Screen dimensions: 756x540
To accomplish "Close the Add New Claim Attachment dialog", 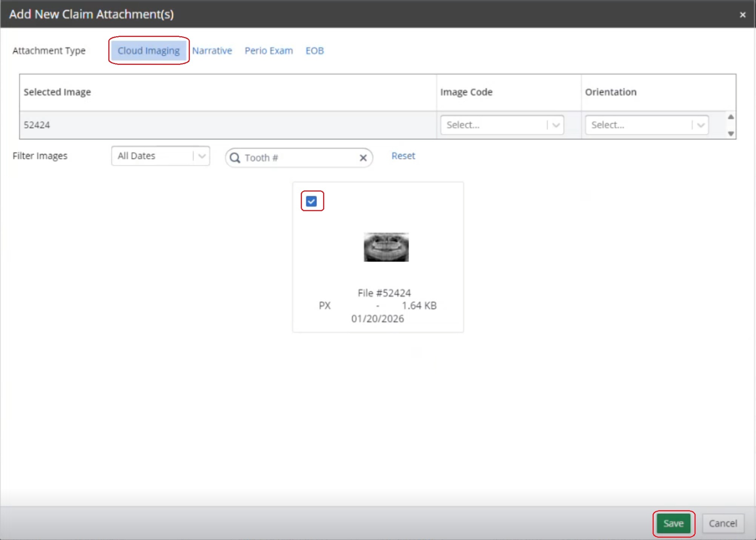I will (x=742, y=15).
